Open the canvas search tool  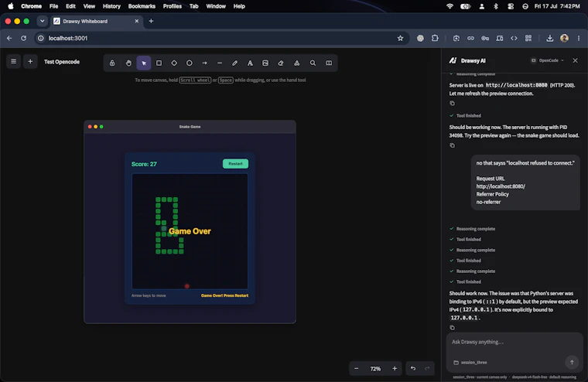[x=313, y=63]
